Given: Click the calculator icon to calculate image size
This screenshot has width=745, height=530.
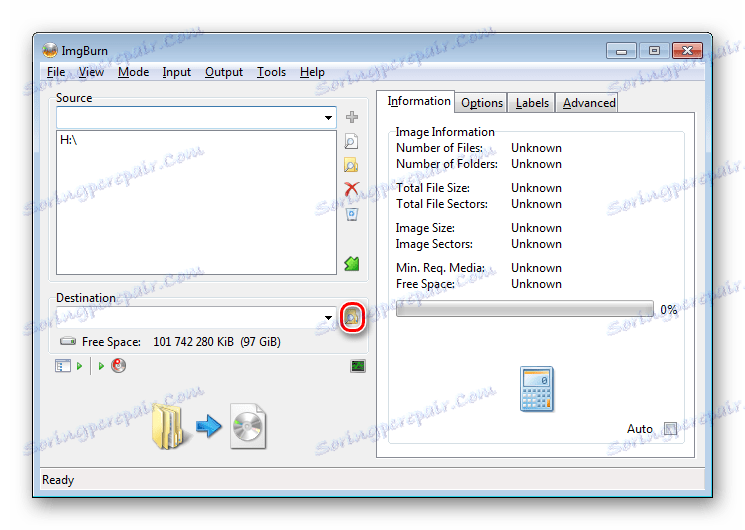Looking at the screenshot, I should click(x=537, y=389).
